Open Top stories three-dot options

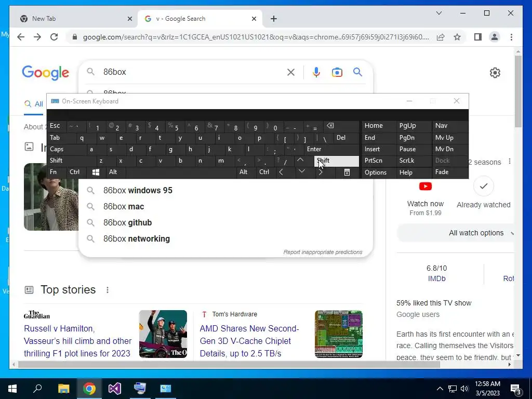pyautogui.click(x=108, y=290)
